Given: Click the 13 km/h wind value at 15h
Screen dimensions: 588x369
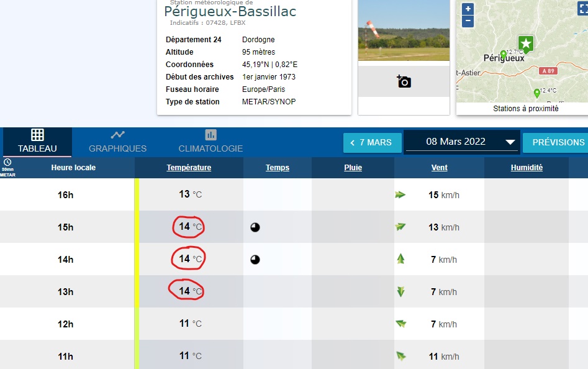Looking at the screenshot, I should point(444,227).
